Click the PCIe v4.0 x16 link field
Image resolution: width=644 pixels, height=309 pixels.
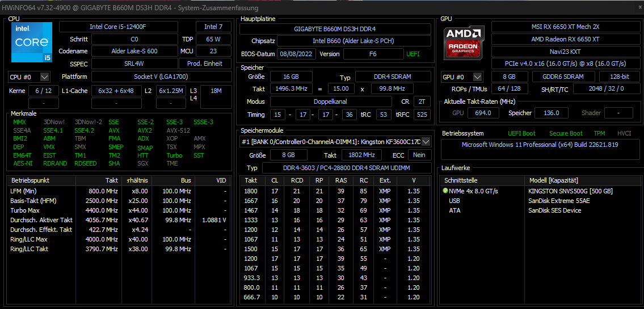tap(565, 64)
